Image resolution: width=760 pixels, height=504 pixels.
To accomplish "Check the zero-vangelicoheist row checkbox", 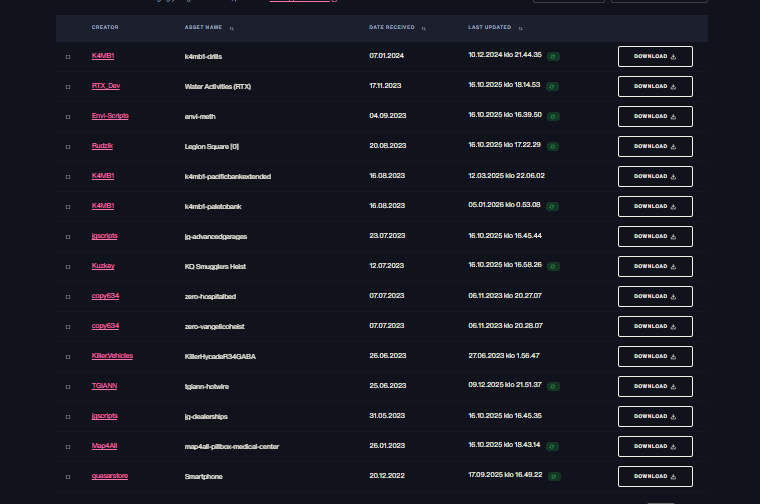I will click(68, 327).
